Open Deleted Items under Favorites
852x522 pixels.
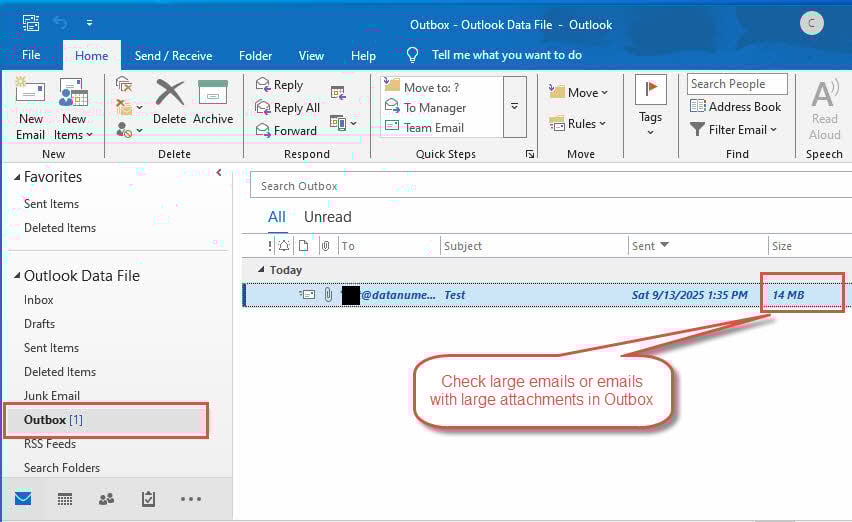pyautogui.click(x=60, y=228)
